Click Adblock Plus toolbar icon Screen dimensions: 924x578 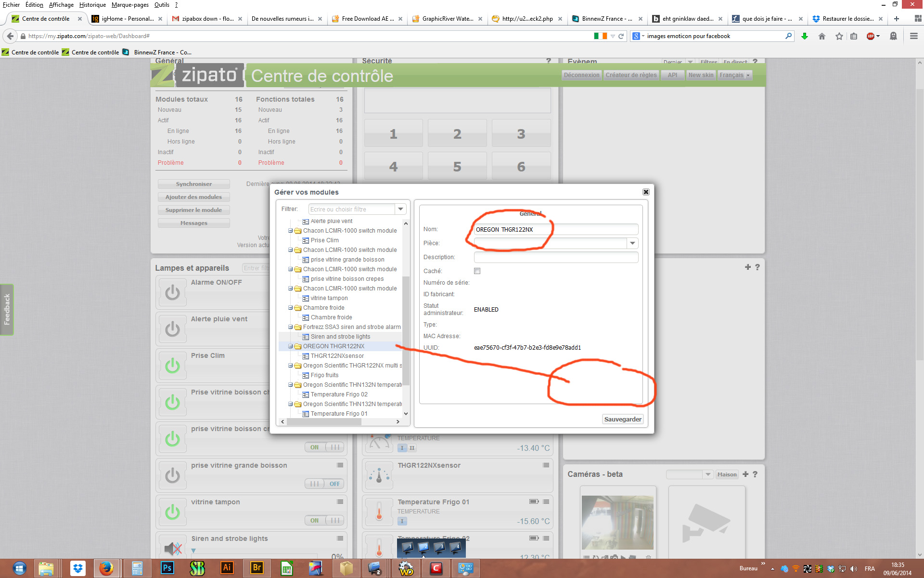click(871, 36)
